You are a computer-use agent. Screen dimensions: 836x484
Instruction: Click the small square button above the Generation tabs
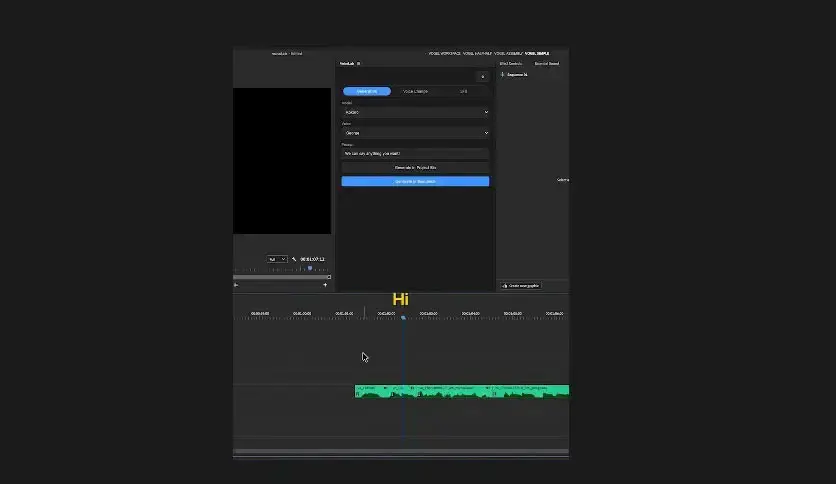point(483,77)
